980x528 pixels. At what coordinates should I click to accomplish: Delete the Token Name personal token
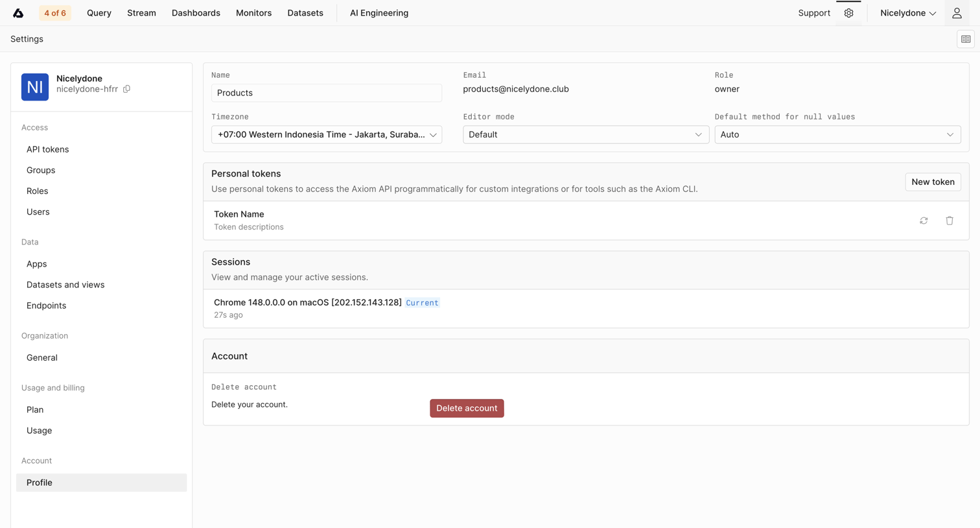(x=950, y=221)
